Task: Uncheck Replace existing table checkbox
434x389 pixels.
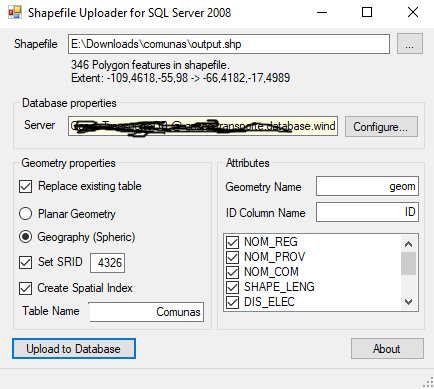Action: [26, 187]
